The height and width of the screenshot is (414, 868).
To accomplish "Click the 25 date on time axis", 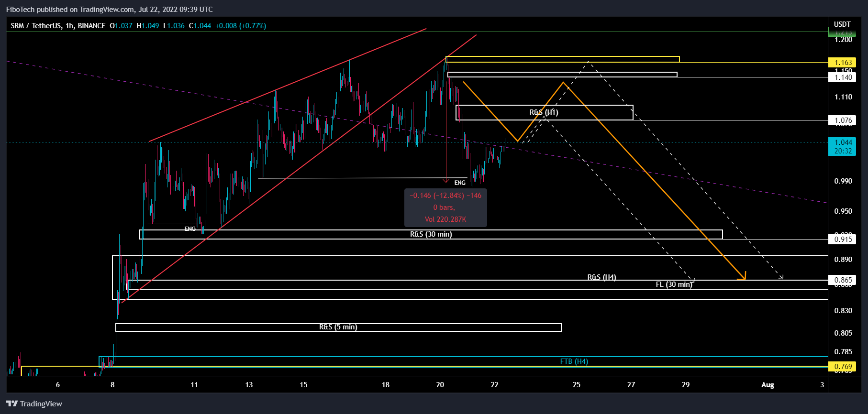I will click(x=577, y=385).
